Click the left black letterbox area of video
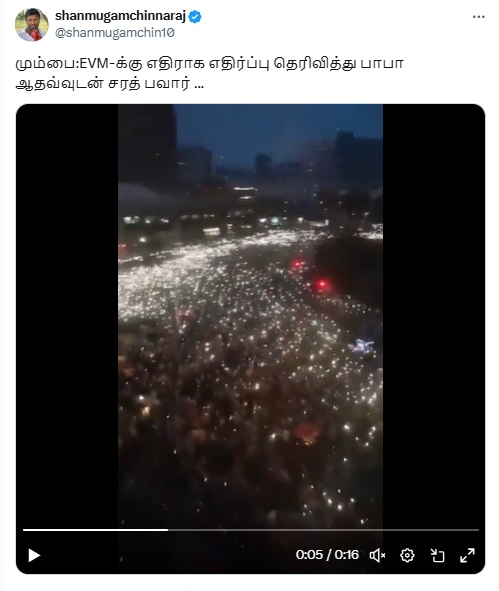 [x=67, y=317]
